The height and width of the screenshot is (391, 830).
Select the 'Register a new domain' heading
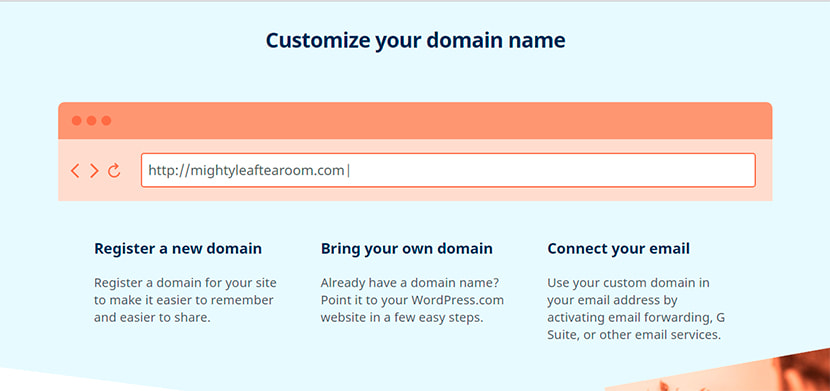(x=178, y=248)
